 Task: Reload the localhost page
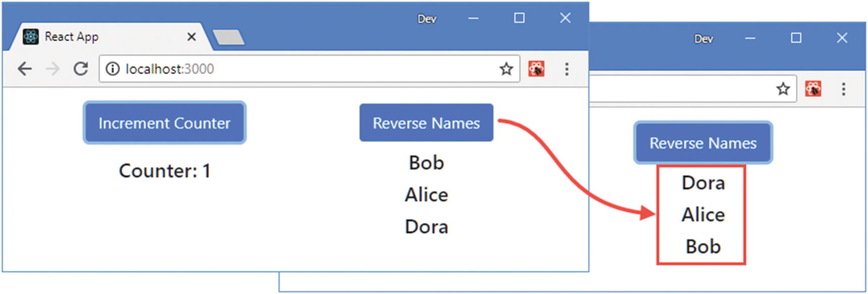[81, 69]
